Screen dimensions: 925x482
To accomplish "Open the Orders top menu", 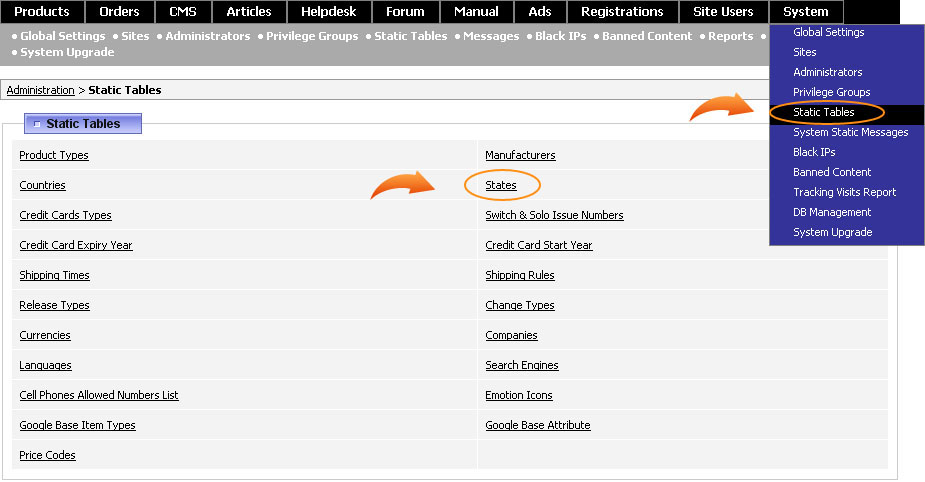I will click(x=120, y=12).
